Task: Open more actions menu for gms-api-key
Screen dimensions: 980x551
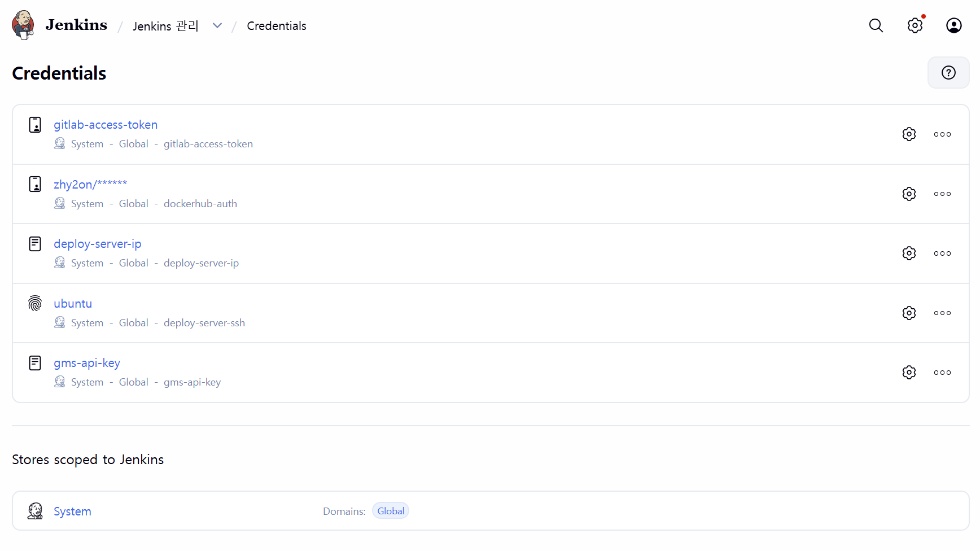Action: (942, 373)
